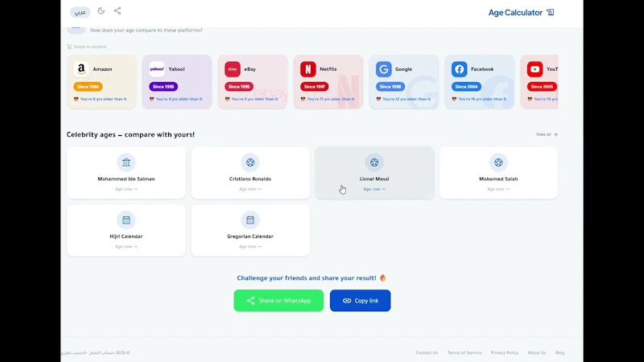
Task: Click the Mohammed bin Salman name
Action: [x=126, y=179]
